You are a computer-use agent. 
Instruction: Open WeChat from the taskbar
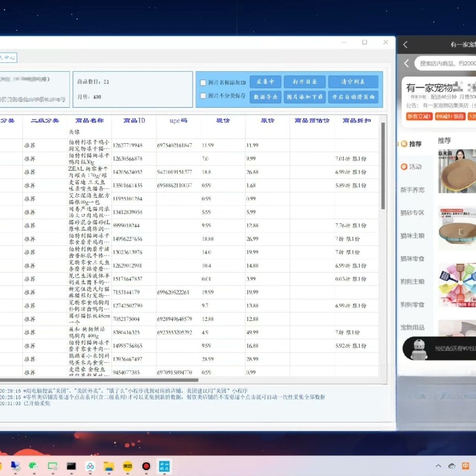coord(34,466)
